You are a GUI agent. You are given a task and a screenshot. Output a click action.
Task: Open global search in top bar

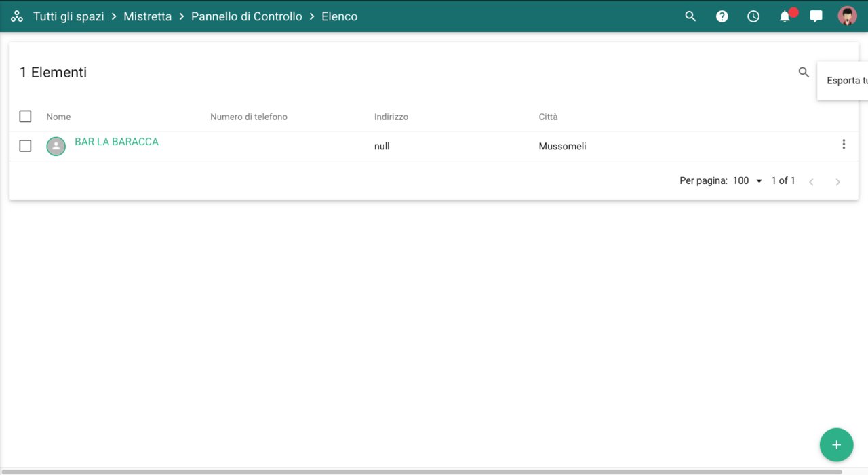(690, 16)
